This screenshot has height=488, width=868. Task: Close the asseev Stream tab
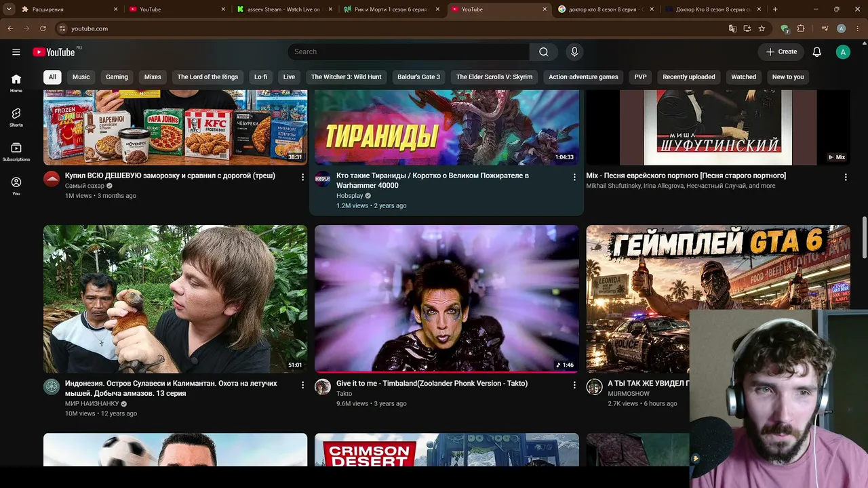[331, 9]
